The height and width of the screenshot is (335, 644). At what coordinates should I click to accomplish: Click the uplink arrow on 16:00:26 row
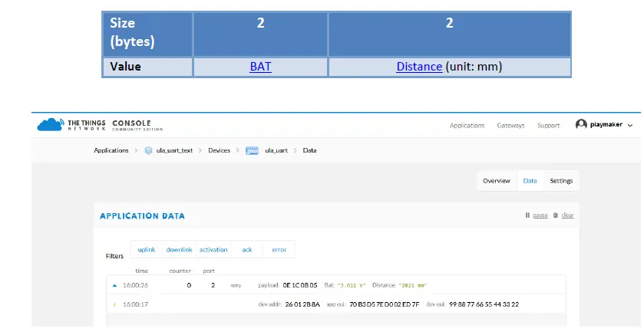(x=114, y=285)
